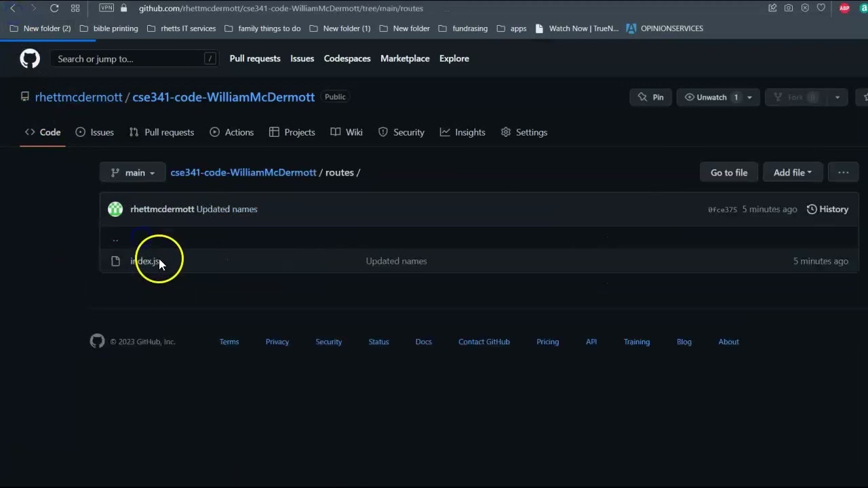The width and height of the screenshot is (868, 488).
Task: Reload the page with the refresh icon
Action: click(54, 8)
